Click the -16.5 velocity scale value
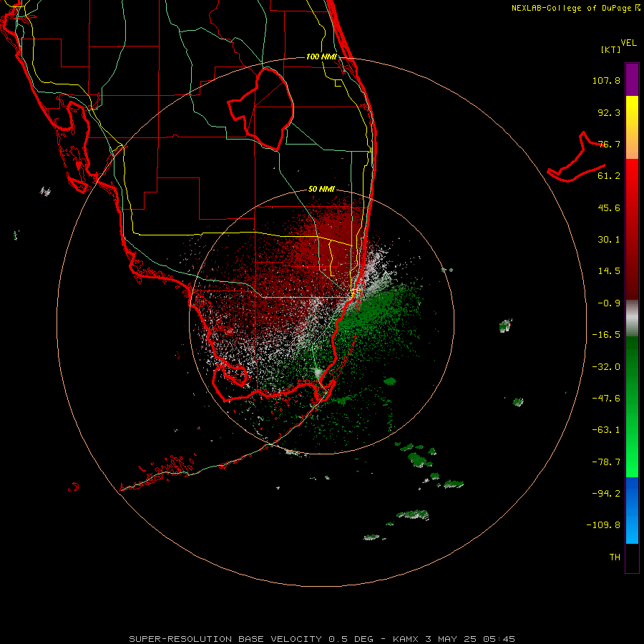This screenshot has height=644, width=644. click(606, 335)
